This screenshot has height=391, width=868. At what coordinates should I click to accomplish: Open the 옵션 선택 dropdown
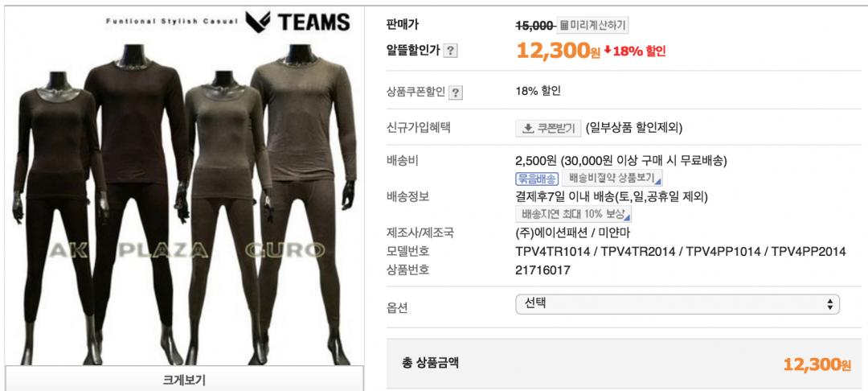click(x=677, y=304)
